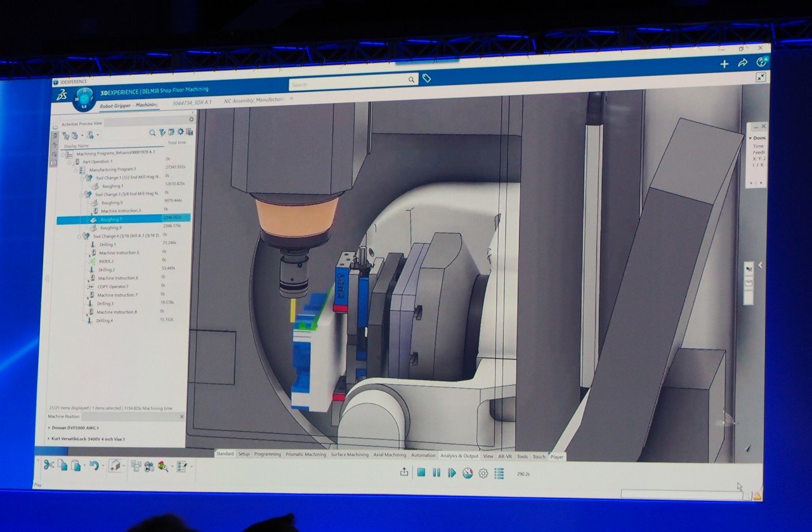Click the search magnifier in Activities Process View
812x532 pixels.
point(152,133)
